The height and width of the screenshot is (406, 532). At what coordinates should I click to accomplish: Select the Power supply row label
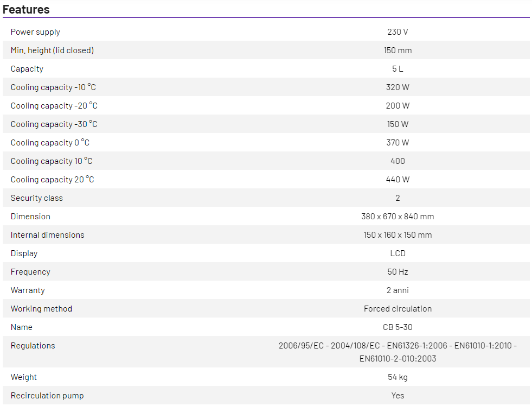pos(35,32)
